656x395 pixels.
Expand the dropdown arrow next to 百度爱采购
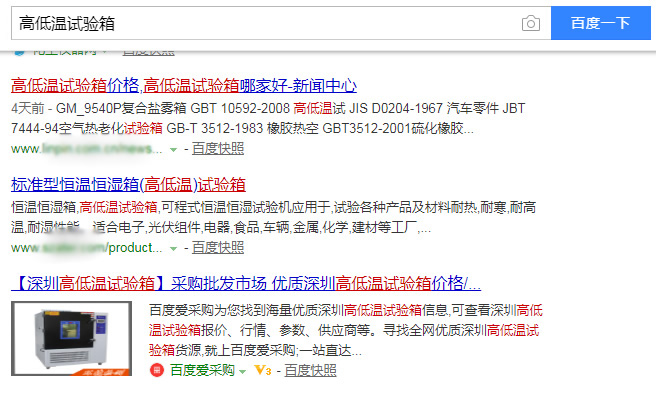click(242, 371)
